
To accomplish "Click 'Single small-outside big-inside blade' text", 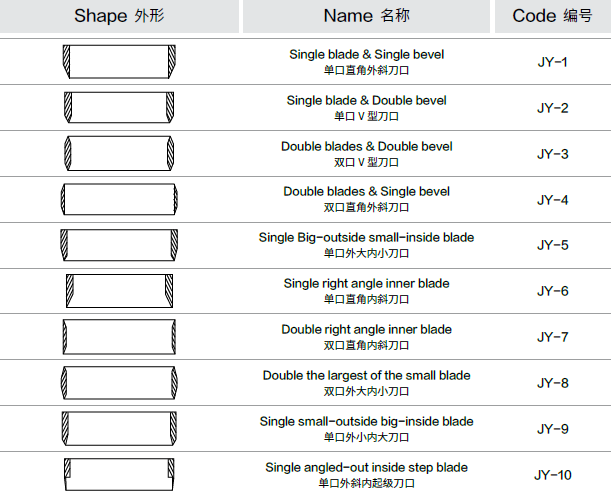I will coord(366,422).
